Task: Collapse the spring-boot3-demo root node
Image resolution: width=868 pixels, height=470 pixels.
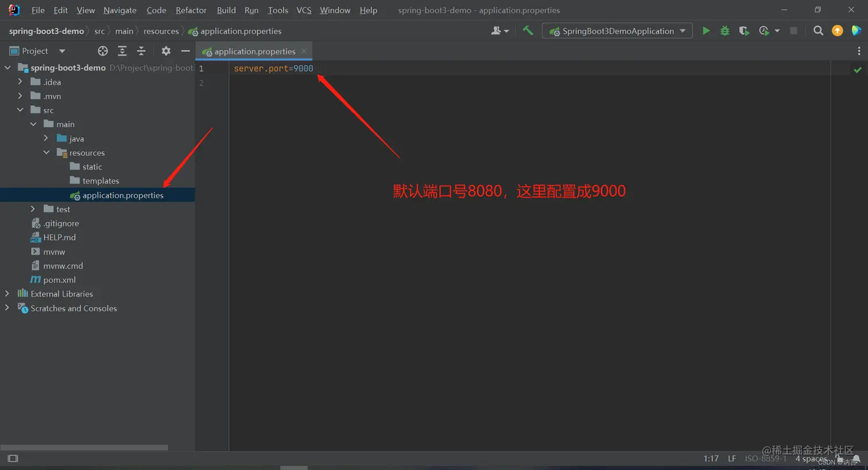Action: (7, 68)
